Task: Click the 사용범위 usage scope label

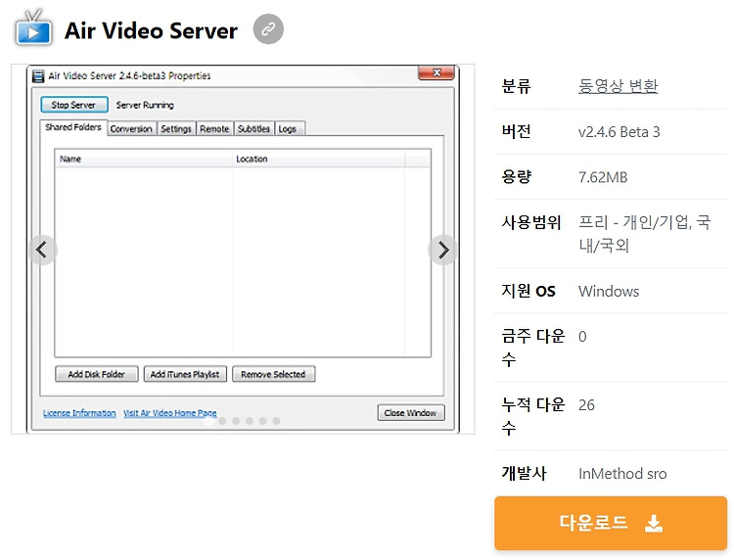Action: click(x=530, y=222)
